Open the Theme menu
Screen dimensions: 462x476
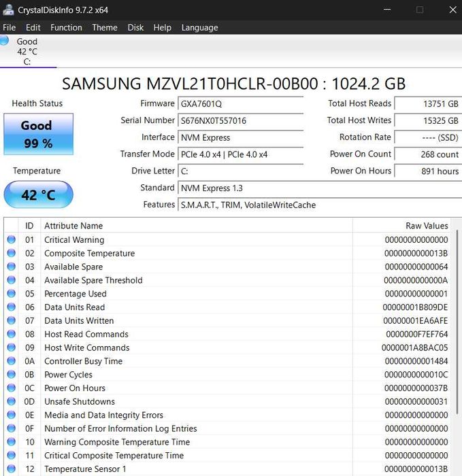(x=105, y=28)
